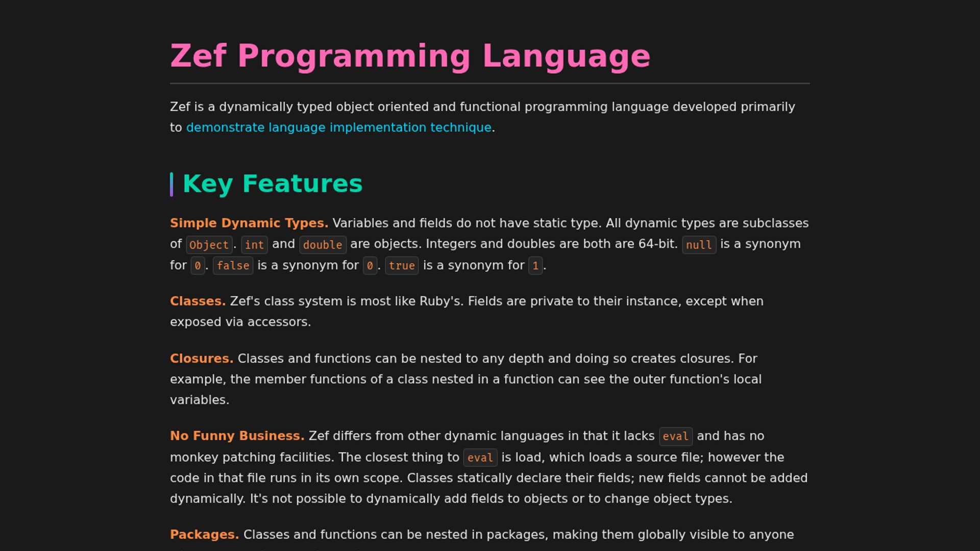
Task: Click the Zef Programming Language title
Action: tap(410, 56)
